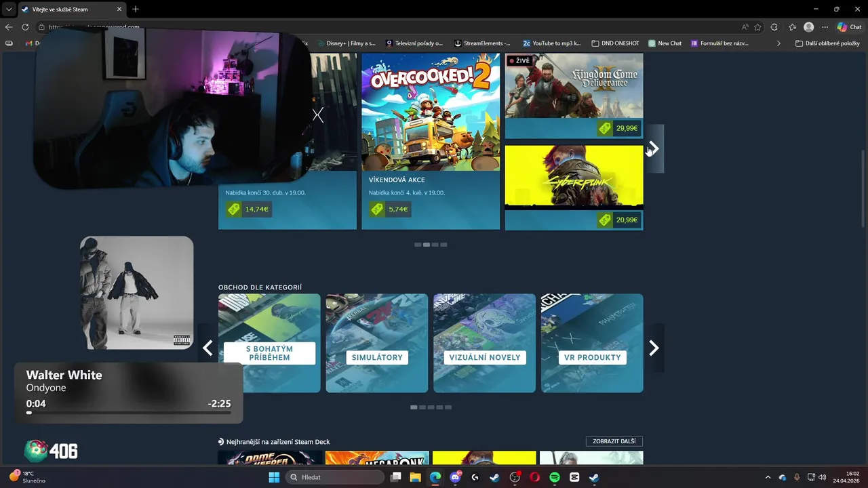Open the StreamElements bookmark
The image size is (868, 488).
click(482, 43)
